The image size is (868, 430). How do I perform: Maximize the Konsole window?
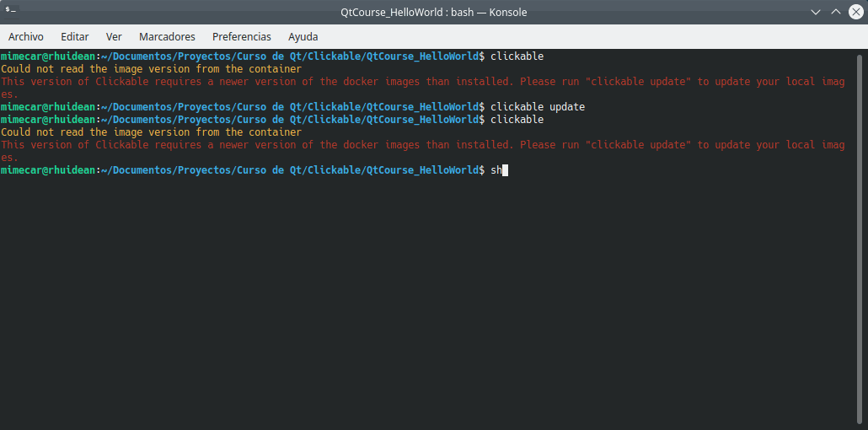click(x=836, y=12)
